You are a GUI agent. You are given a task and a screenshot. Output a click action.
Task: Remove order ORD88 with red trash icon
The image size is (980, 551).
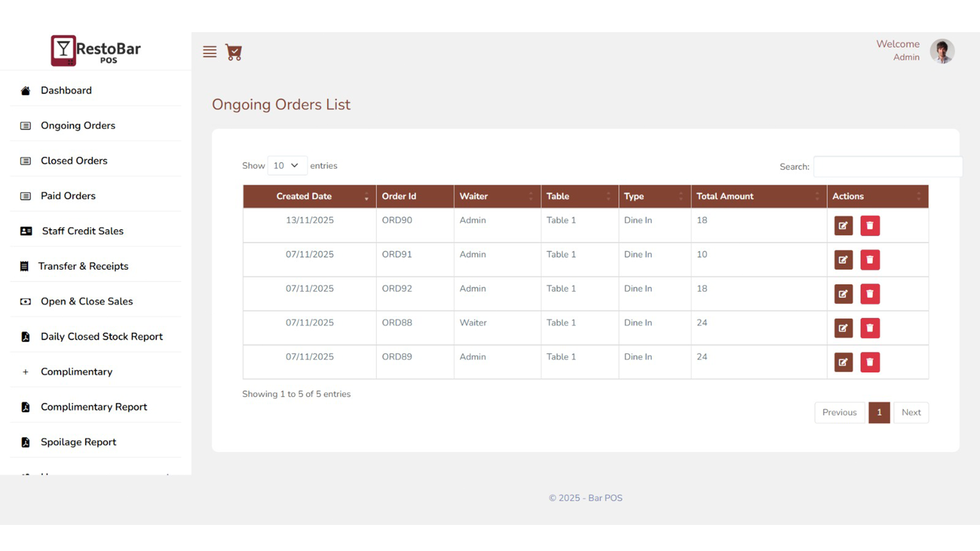tap(870, 328)
